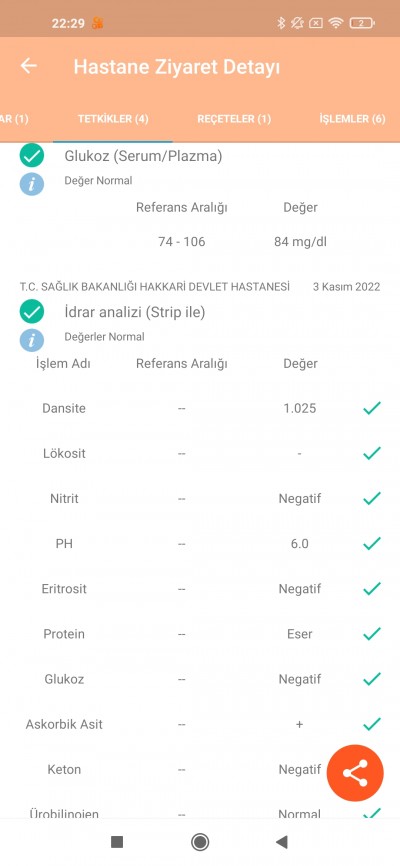This screenshot has width=400, height=866.
Task: Open info icon under İdrar analizi
Action: point(32,340)
